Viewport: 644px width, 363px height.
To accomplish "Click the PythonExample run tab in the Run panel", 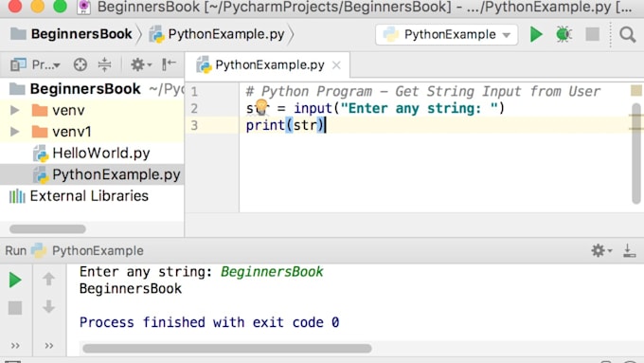I will coord(87,251).
